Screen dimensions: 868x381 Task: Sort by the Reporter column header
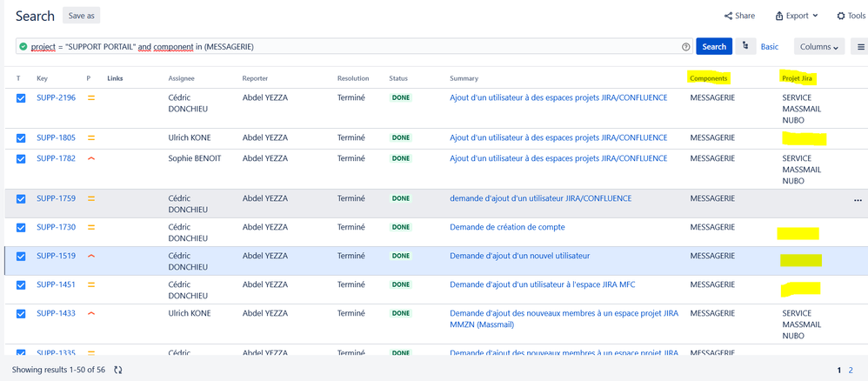tap(255, 78)
